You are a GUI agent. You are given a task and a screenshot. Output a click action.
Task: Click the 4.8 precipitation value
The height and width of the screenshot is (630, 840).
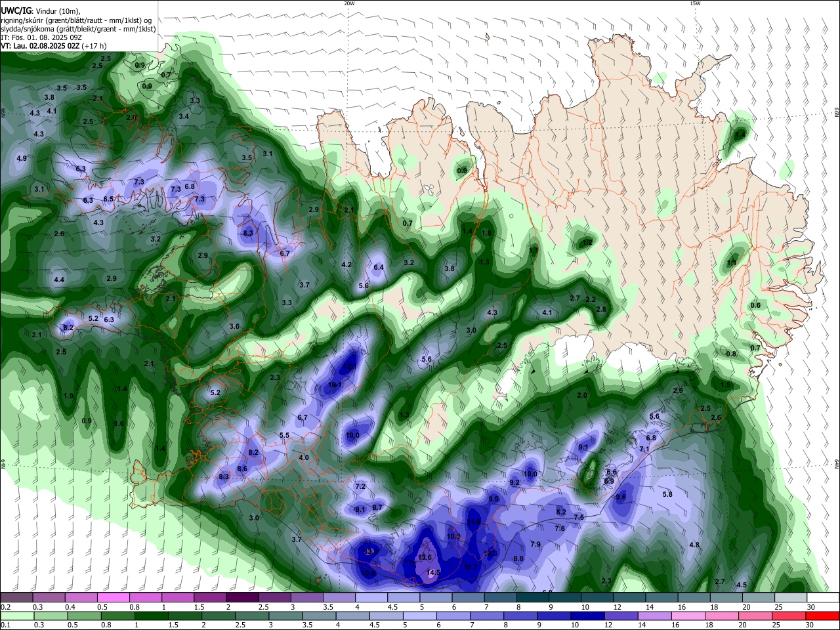(x=694, y=545)
